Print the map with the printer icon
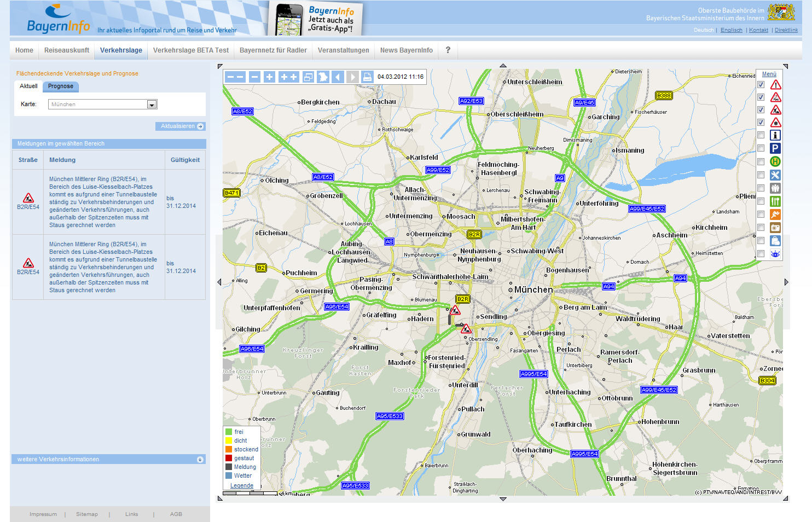812x522 pixels. click(x=367, y=77)
